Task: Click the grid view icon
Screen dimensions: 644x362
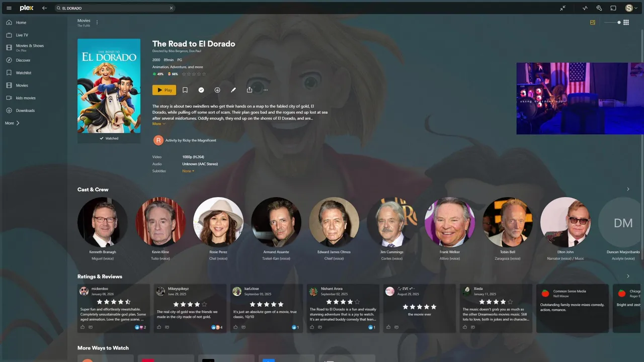Action: (626, 22)
